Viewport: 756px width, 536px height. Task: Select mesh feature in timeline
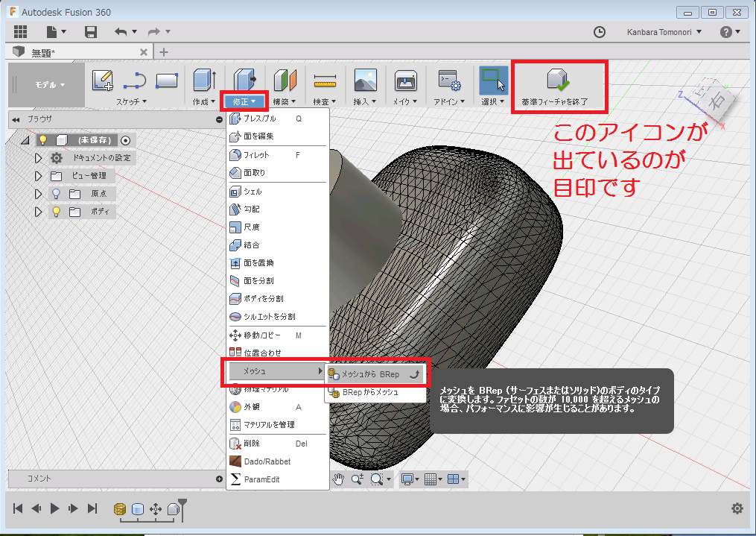tap(120, 509)
